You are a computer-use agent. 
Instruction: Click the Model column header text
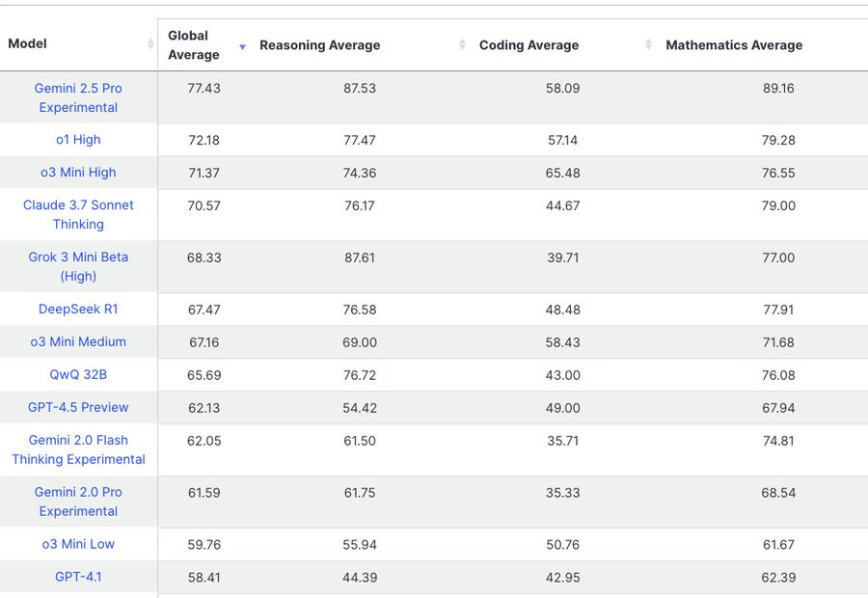[28, 43]
